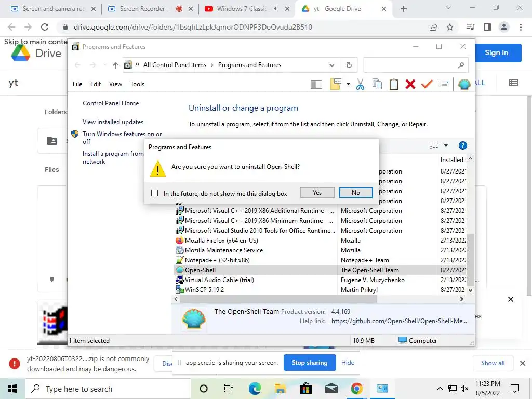Viewport: 532px width, 399px height.
Task: Open Chrome profile avatar icon
Action: [x=504, y=27]
